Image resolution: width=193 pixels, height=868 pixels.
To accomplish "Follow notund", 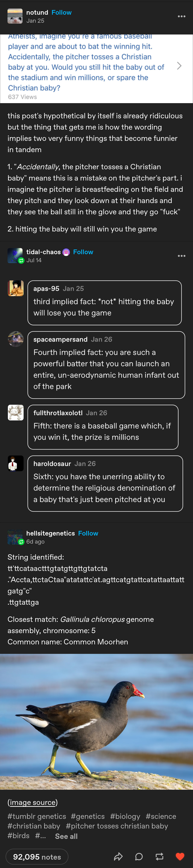I will [61, 13].
